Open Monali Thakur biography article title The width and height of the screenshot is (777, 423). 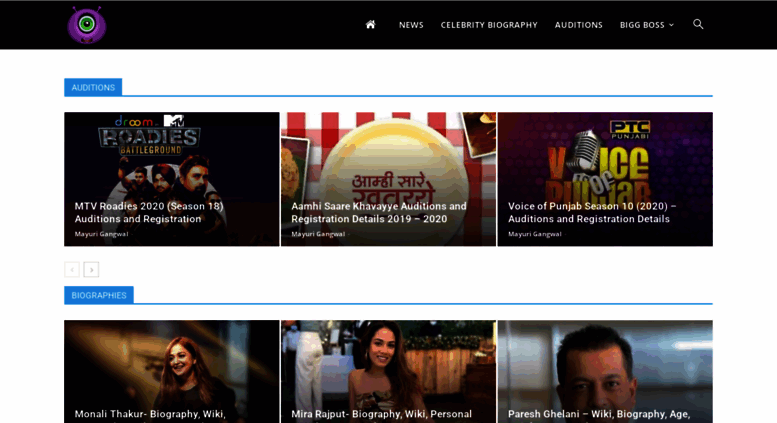[150, 414]
